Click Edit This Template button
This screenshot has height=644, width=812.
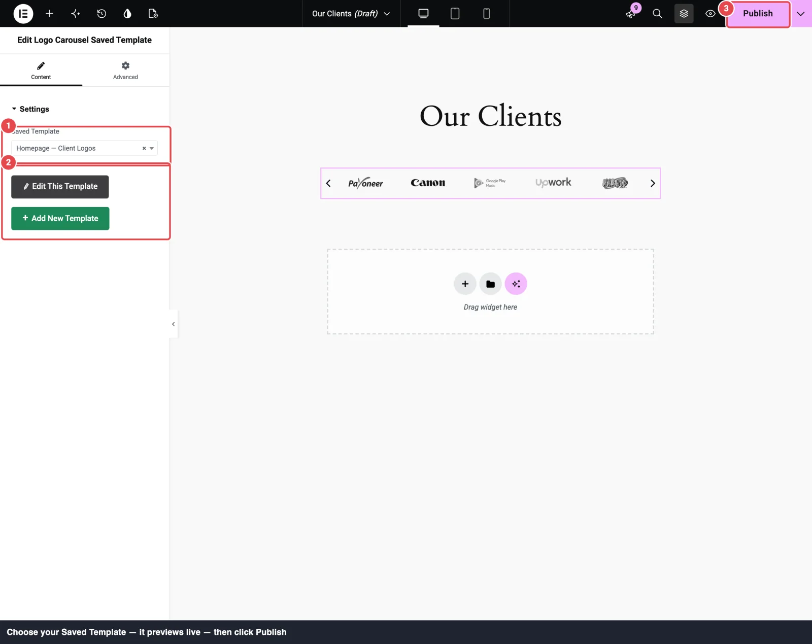(60, 187)
